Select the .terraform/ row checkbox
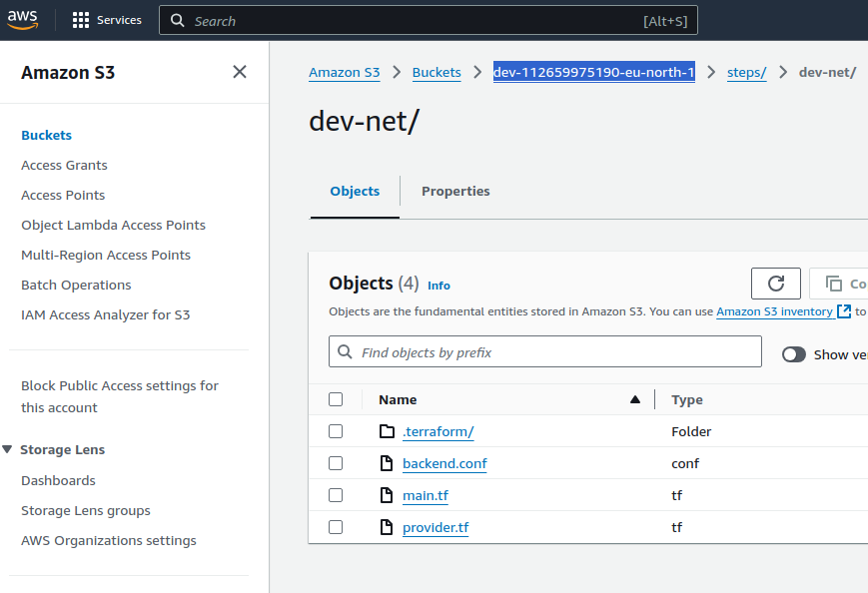 click(x=336, y=431)
